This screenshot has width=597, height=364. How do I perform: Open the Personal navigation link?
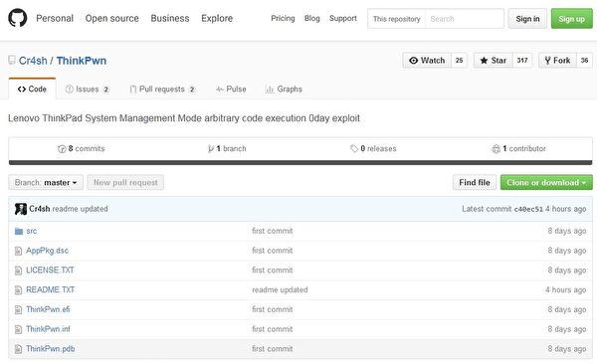55,18
